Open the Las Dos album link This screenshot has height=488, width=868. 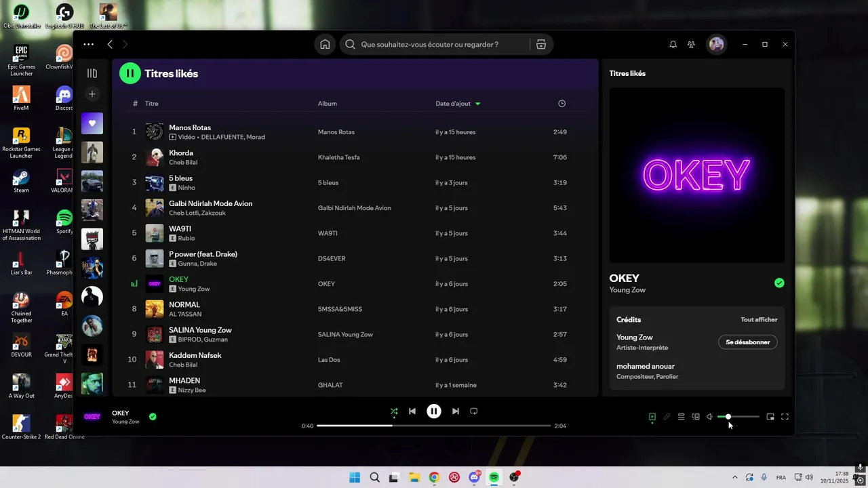(x=330, y=360)
